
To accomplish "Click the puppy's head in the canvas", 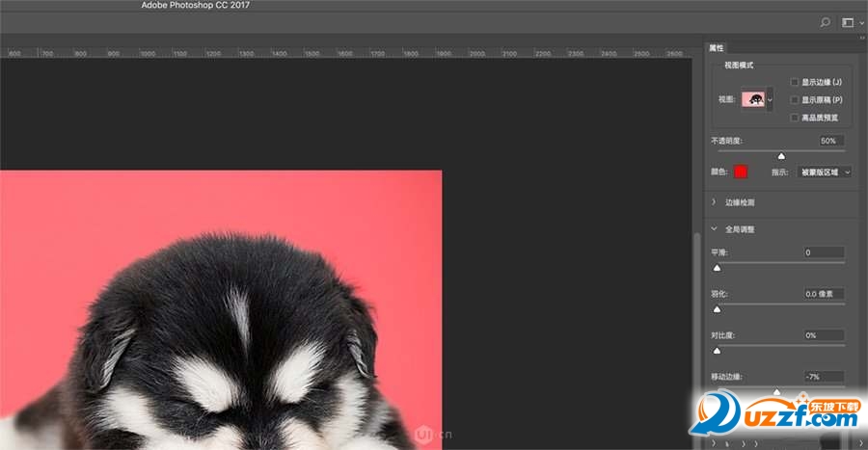I will coord(232,331).
